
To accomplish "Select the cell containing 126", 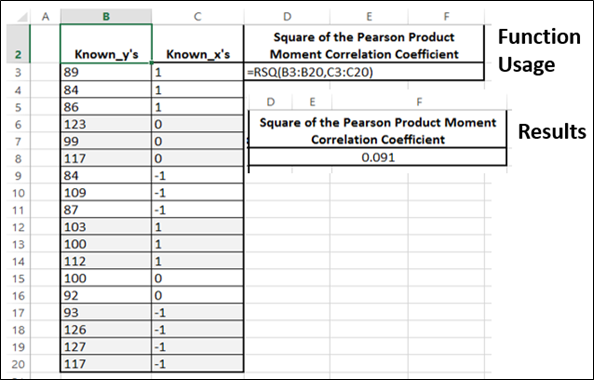I will click(x=106, y=330).
